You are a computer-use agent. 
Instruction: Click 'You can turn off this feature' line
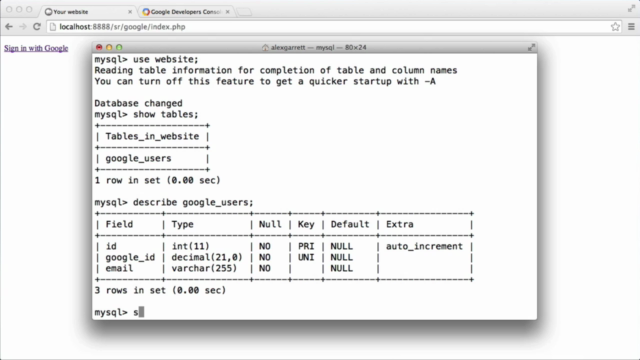coord(265,82)
